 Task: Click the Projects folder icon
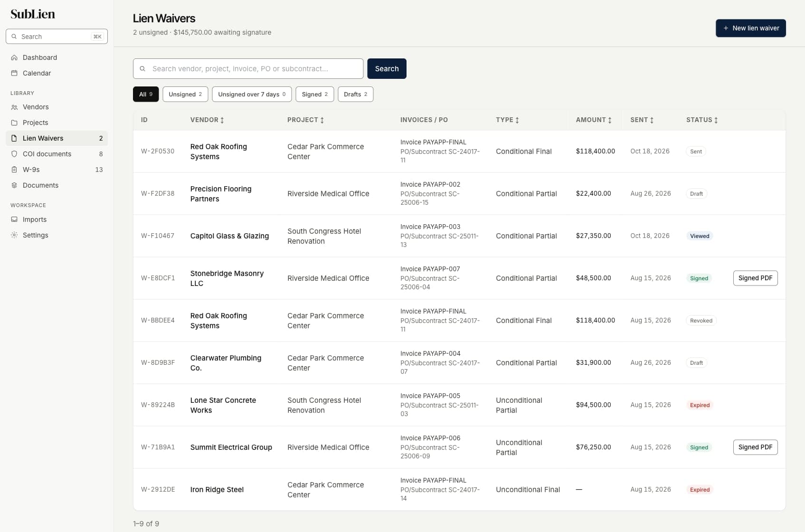click(x=14, y=123)
